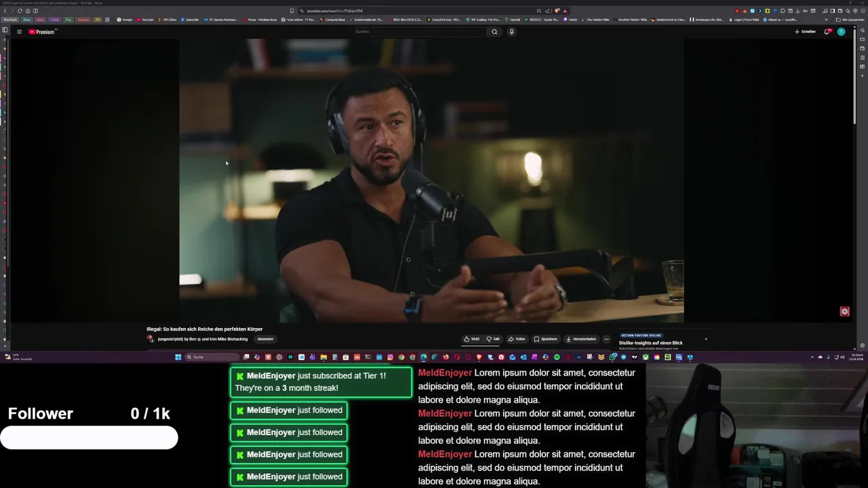Start voice search with microphone icon
Screen dimensions: 868x488
(x=511, y=32)
